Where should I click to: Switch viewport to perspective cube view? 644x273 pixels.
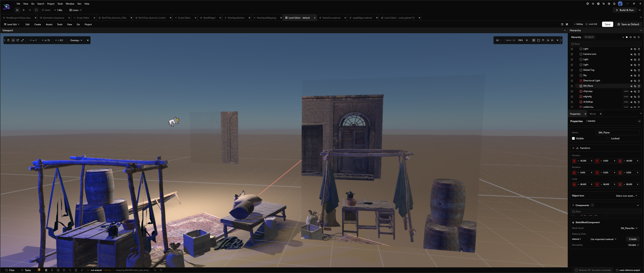[534, 40]
